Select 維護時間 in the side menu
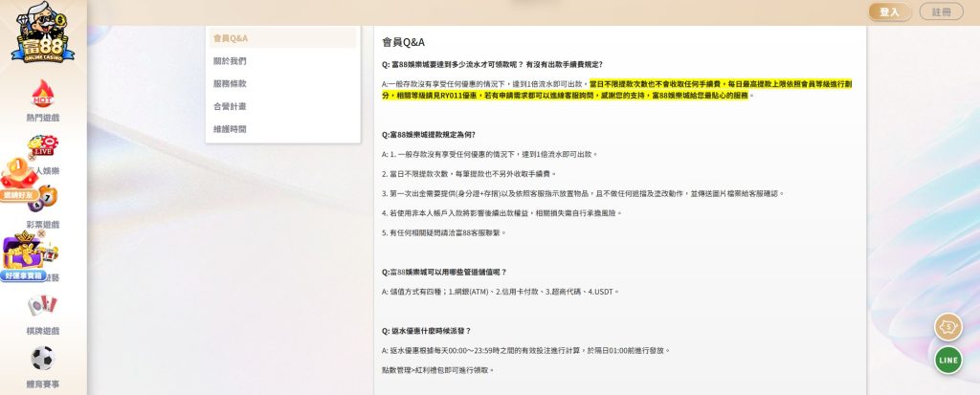Image resolution: width=980 pixels, height=395 pixels. tap(283, 129)
